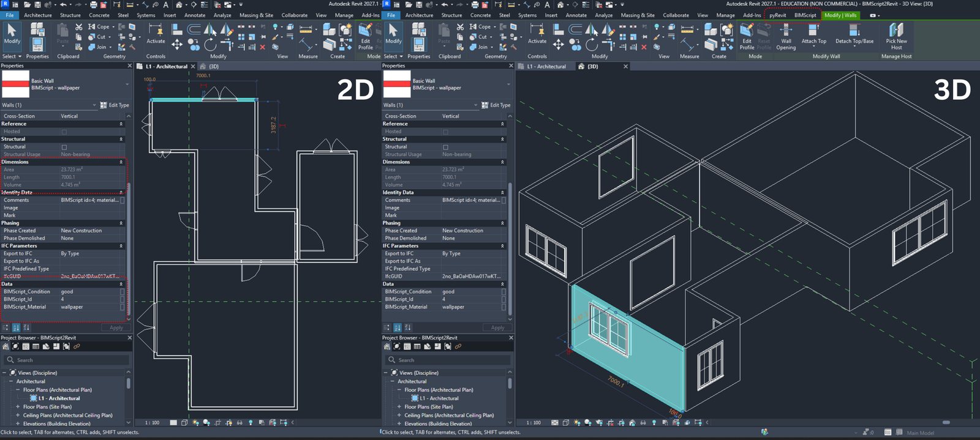Viewport: 980px width, 440px height.
Task: Click Edit Type button in right Properties panel
Action: [496, 105]
